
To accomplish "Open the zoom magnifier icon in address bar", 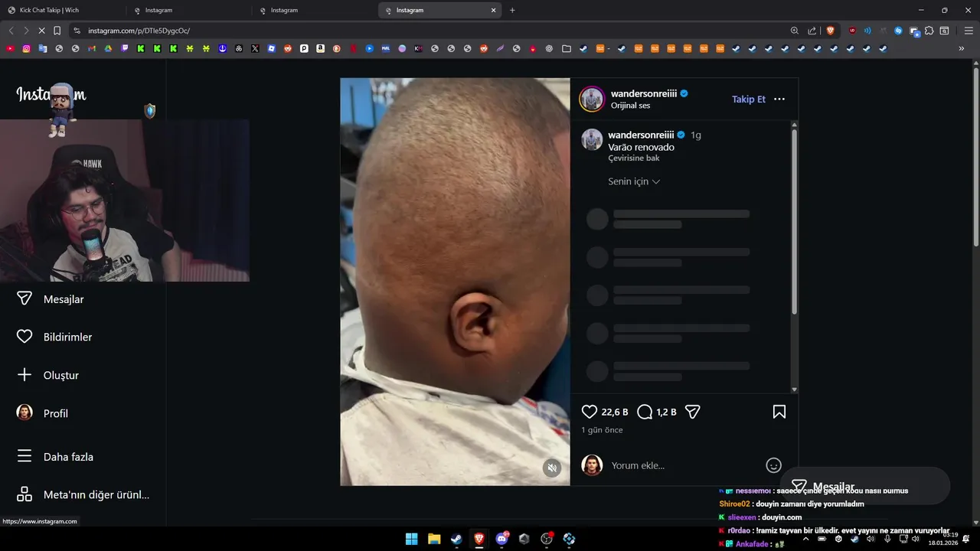I will tap(795, 31).
